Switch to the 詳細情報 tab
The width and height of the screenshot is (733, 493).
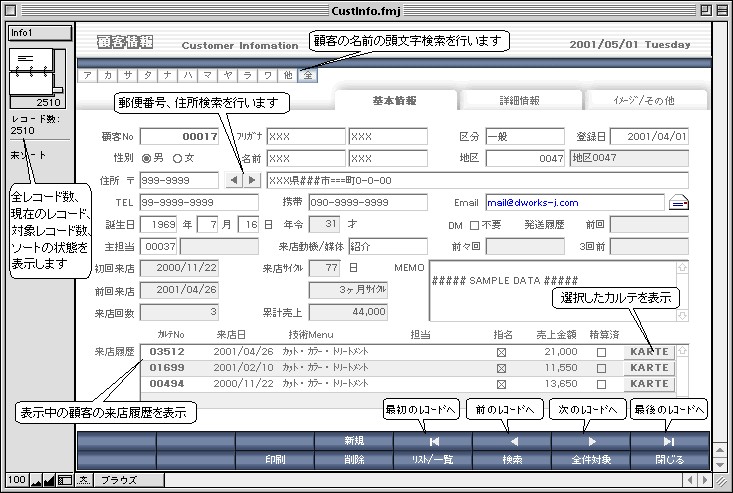tap(520, 100)
